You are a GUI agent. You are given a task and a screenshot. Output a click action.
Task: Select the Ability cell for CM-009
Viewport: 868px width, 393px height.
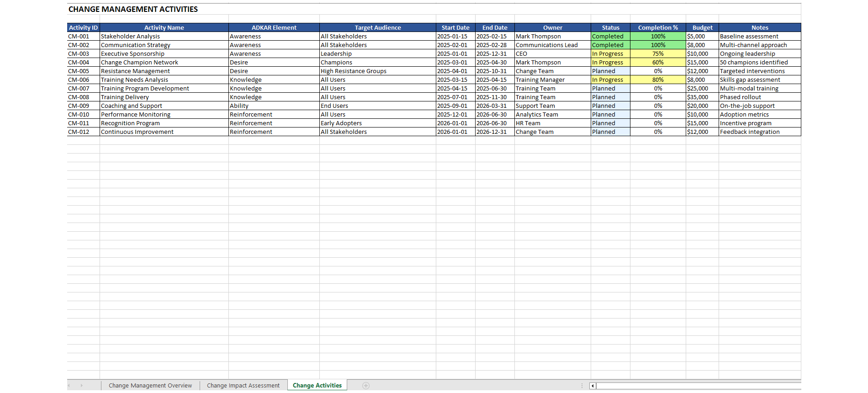click(274, 106)
